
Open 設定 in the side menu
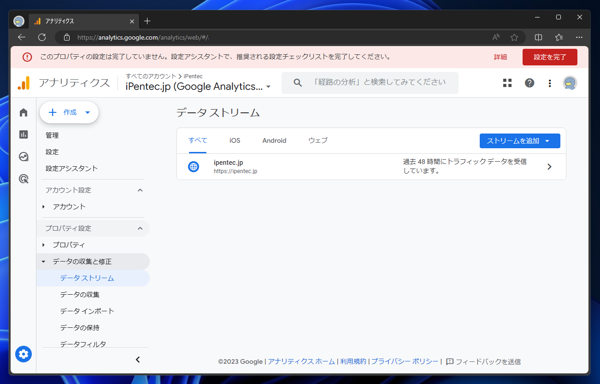coord(52,152)
